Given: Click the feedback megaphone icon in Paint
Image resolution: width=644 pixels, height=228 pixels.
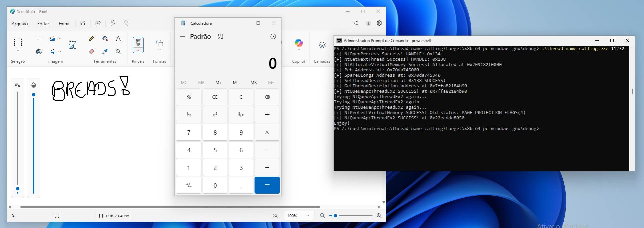Looking at the screenshot, I should pyautogui.click(x=356, y=23).
